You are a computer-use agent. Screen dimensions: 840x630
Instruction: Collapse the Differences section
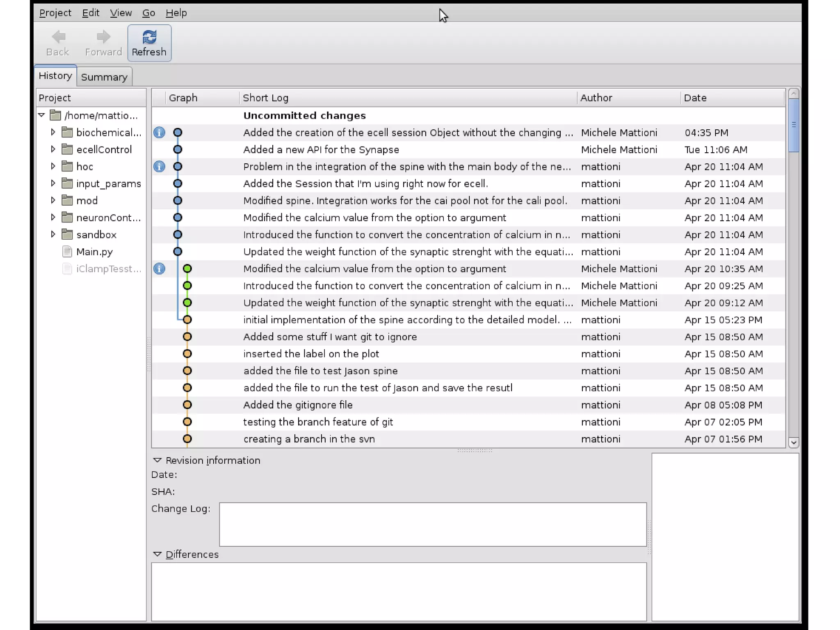tap(157, 554)
